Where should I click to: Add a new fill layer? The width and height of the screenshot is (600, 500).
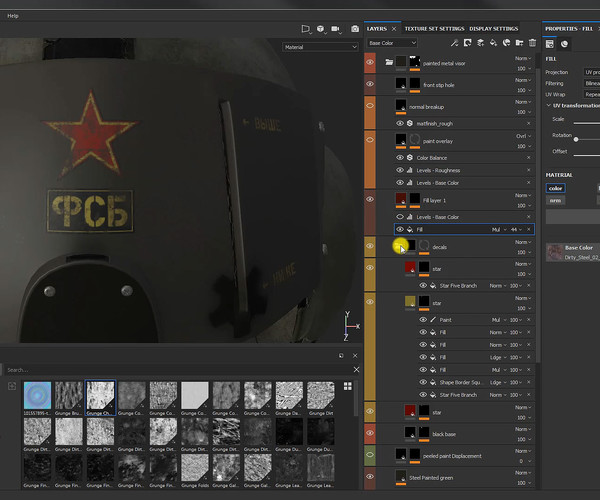coord(494,43)
